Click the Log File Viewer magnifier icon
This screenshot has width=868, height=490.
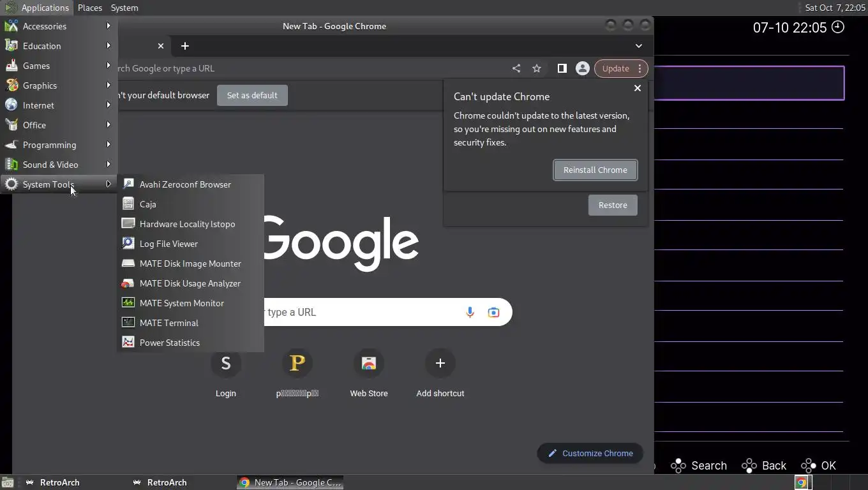[128, 244]
